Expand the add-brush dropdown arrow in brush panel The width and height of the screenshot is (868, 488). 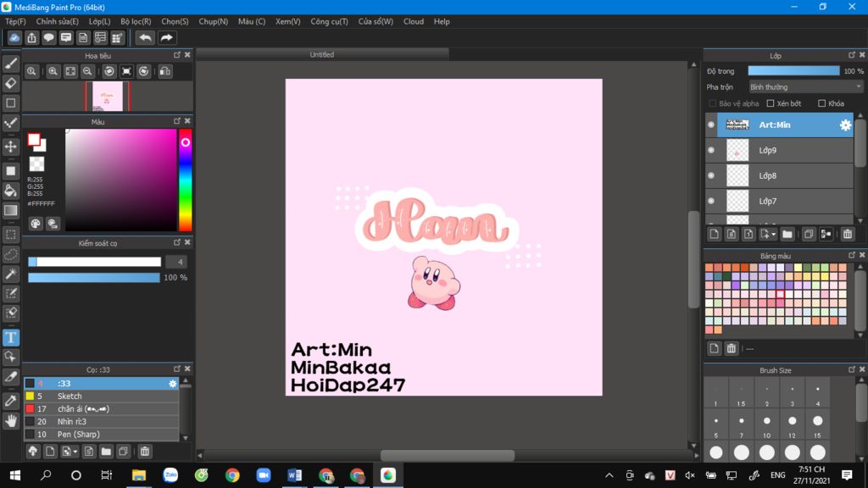(75, 452)
